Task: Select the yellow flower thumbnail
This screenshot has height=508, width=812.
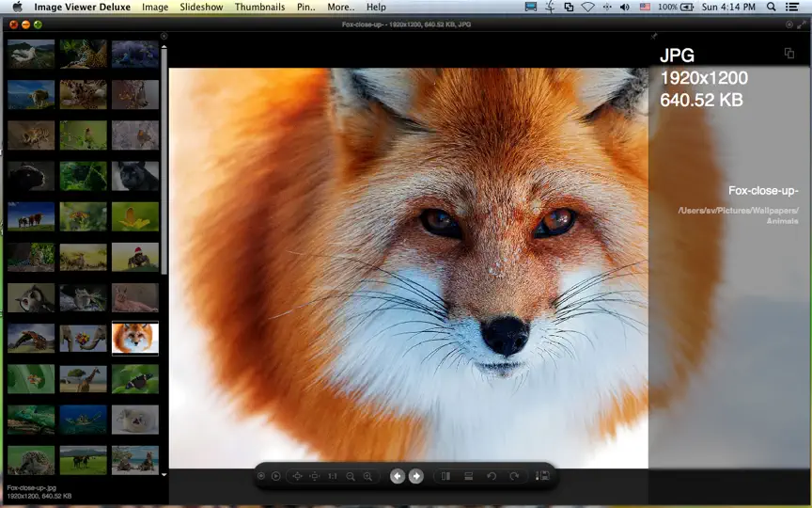Action: click(135, 216)
